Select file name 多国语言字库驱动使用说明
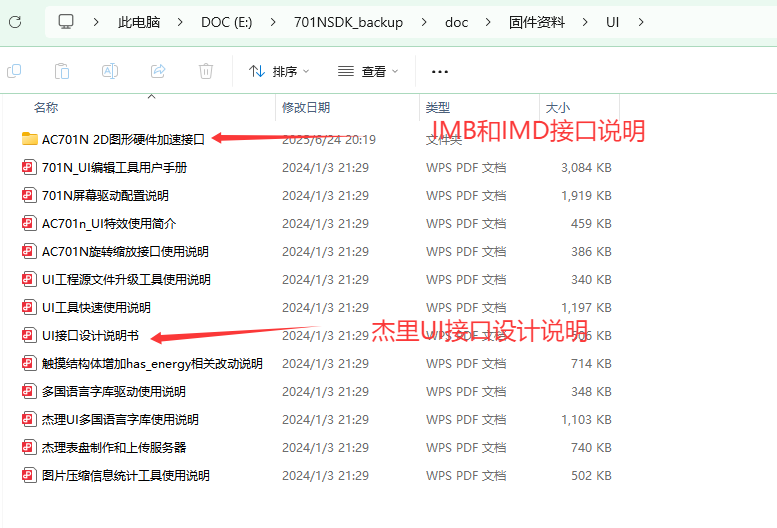The height and width of the screenshot is (528, 777). pyautogui.click(x=113, y=391)
